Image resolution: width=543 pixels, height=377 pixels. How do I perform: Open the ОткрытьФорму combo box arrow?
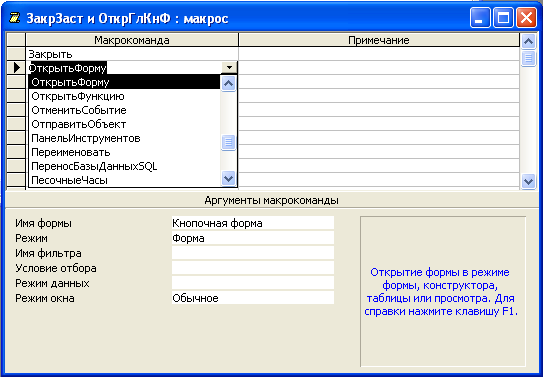coord(229,68)
